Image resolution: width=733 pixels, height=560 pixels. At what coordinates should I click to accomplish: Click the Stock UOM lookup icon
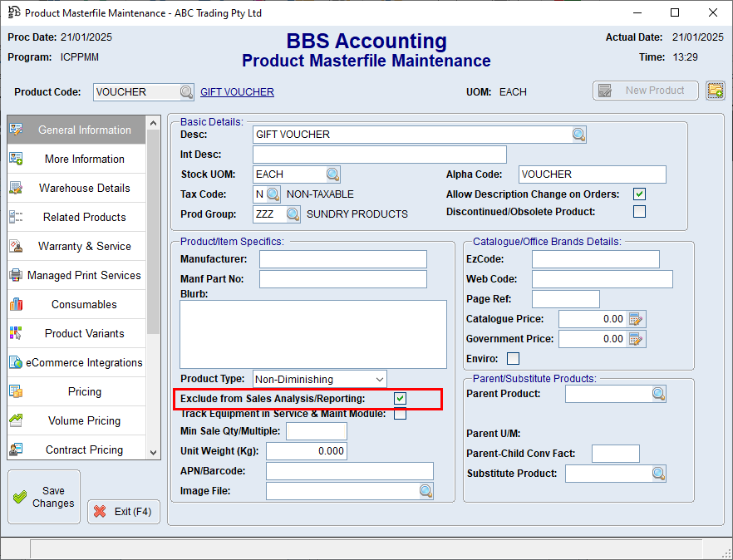point(332,174)
